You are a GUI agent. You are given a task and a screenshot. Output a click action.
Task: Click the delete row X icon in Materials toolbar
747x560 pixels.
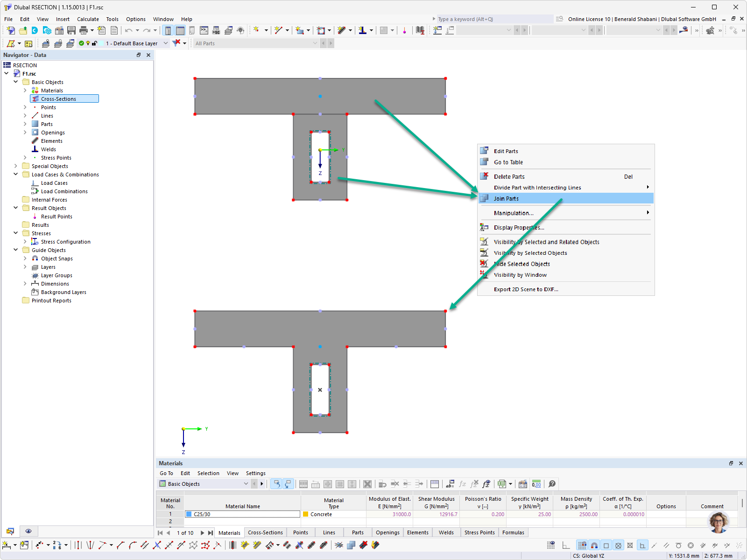(367, 484)
